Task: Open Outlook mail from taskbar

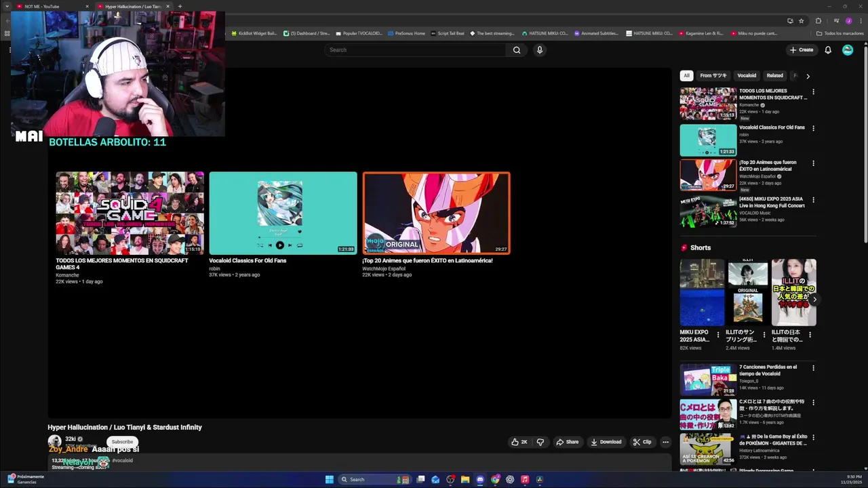Action: (435, 479)
